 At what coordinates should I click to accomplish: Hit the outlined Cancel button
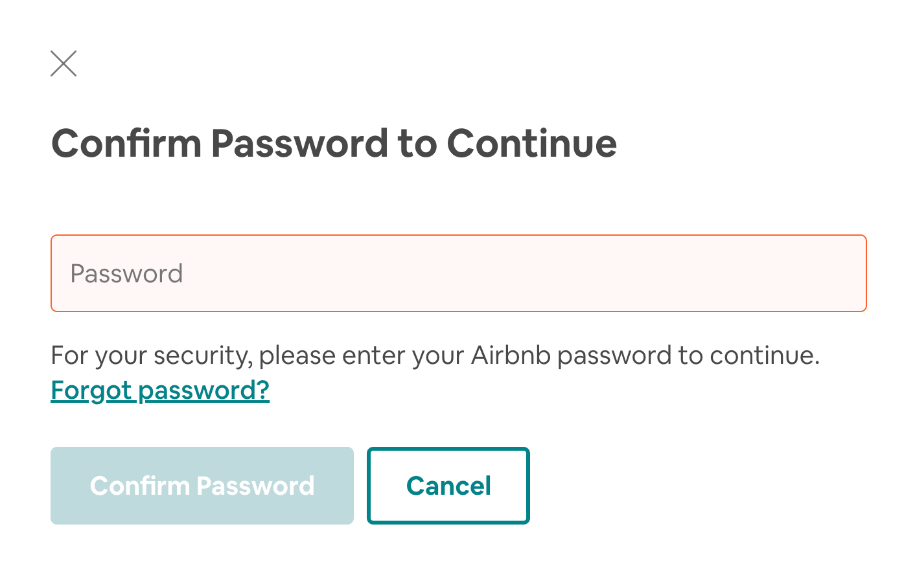click(448, 486)
